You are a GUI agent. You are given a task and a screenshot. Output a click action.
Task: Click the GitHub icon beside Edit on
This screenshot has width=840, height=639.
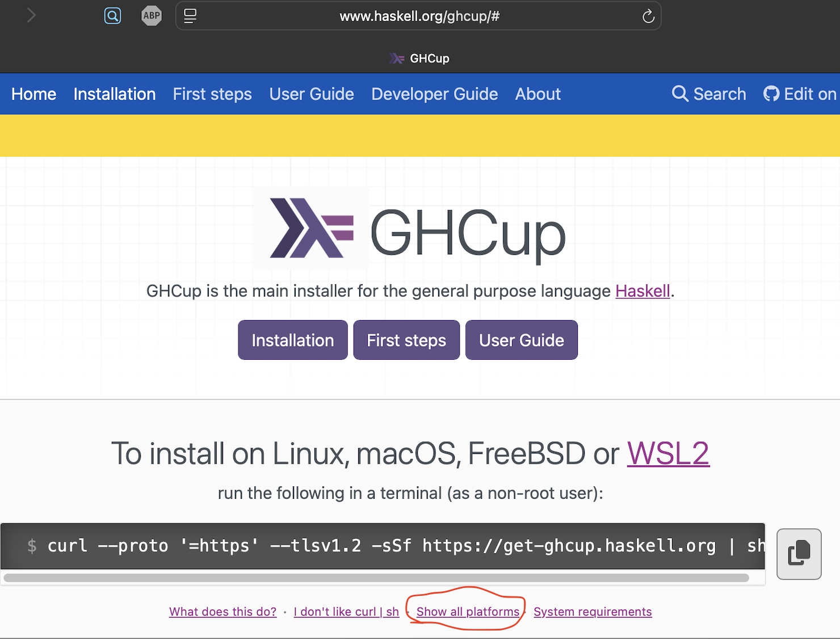[x=771, y=94]
